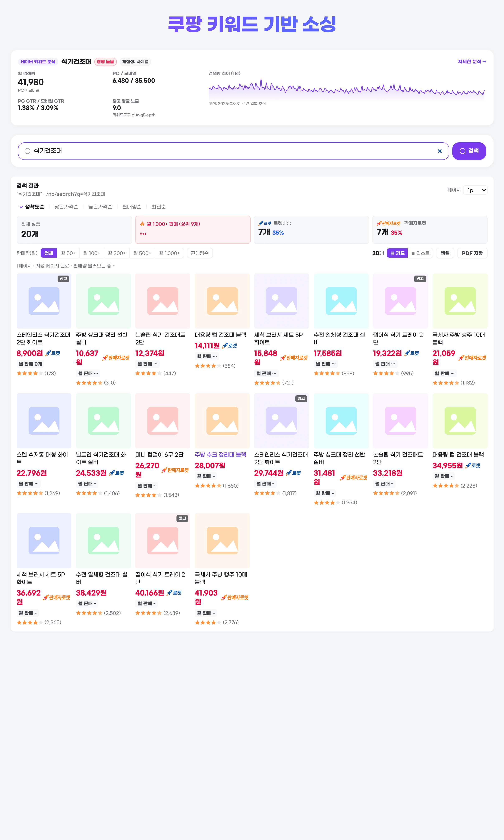Click 로켓 badge next to 29,744원 price
The height and width of the screenshot is (840, 504).
(x=294, y=473)
